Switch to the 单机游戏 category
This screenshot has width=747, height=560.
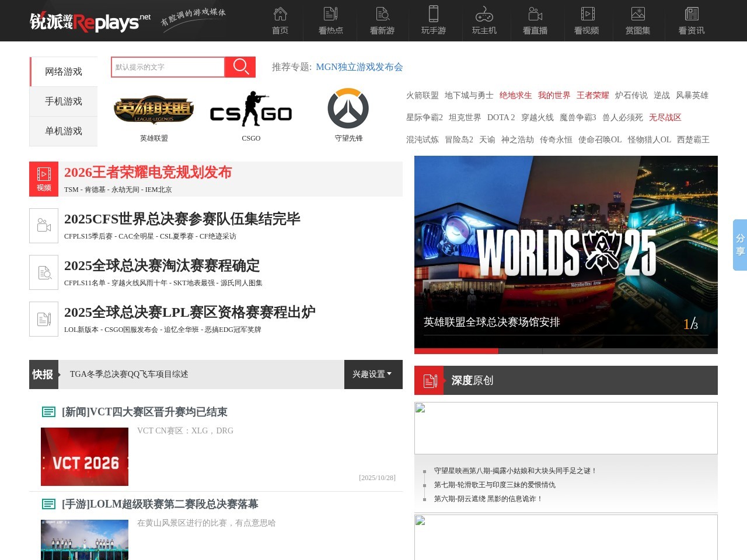(64, 131)
